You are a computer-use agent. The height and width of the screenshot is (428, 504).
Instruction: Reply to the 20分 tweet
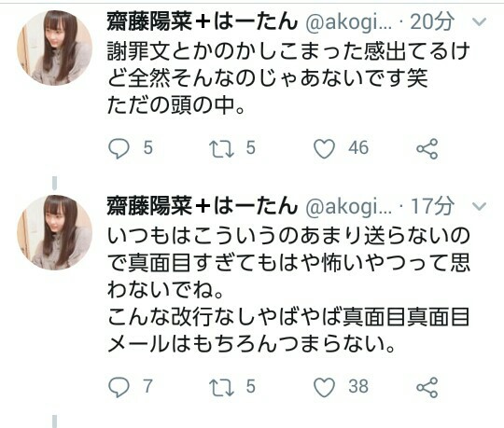pos(119,148)
